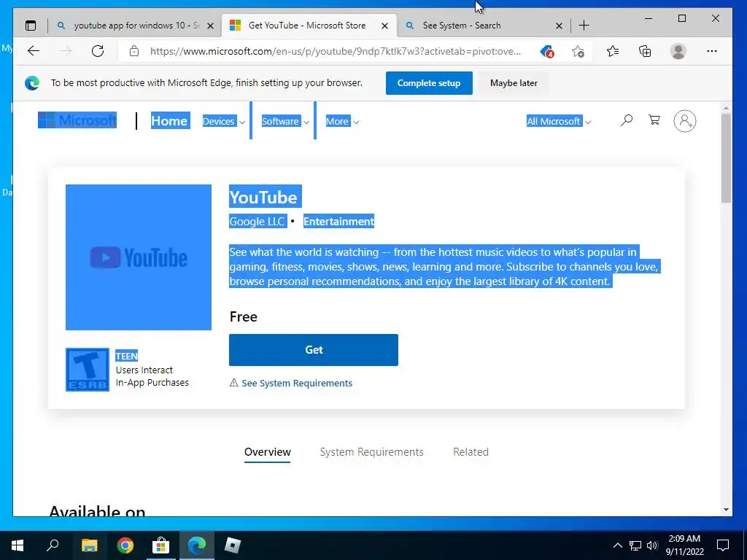Click Complete setup button
Image resolution: width=747 pixels, height=560 pixels.
429,83
